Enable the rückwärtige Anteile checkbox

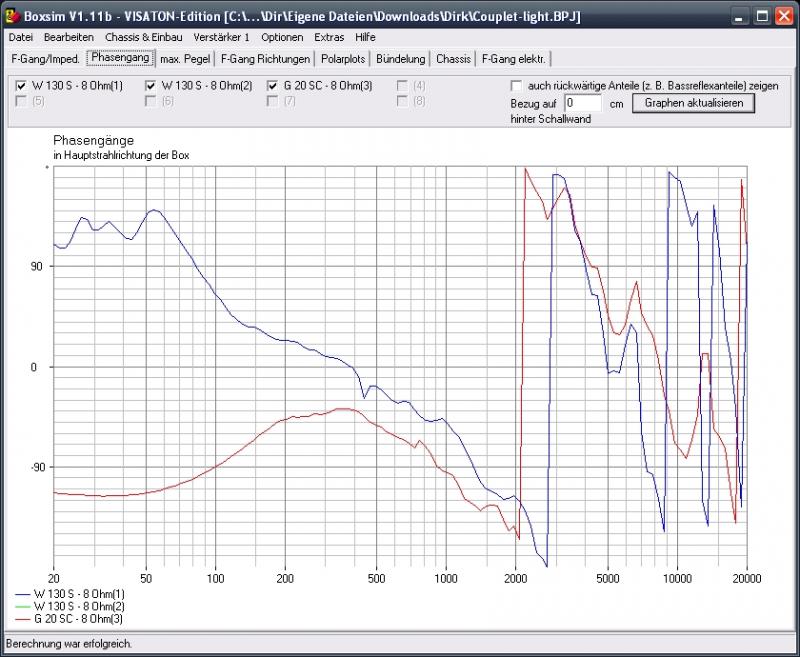tap(516, 86)
